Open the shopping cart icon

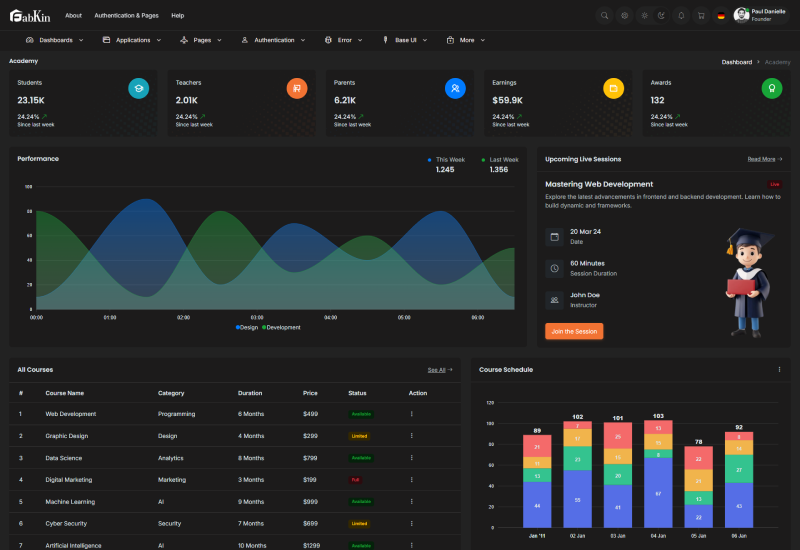click(701, 15)
